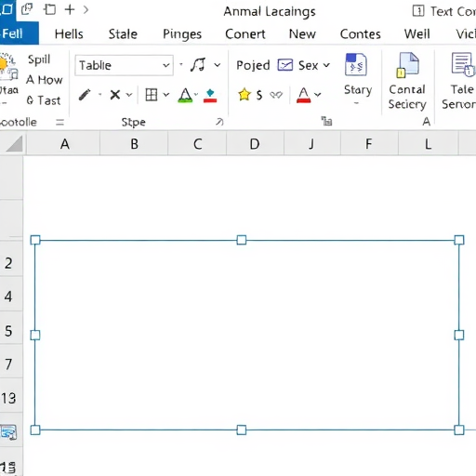Open the Stary dropdown below its label

tap(357, 103)
